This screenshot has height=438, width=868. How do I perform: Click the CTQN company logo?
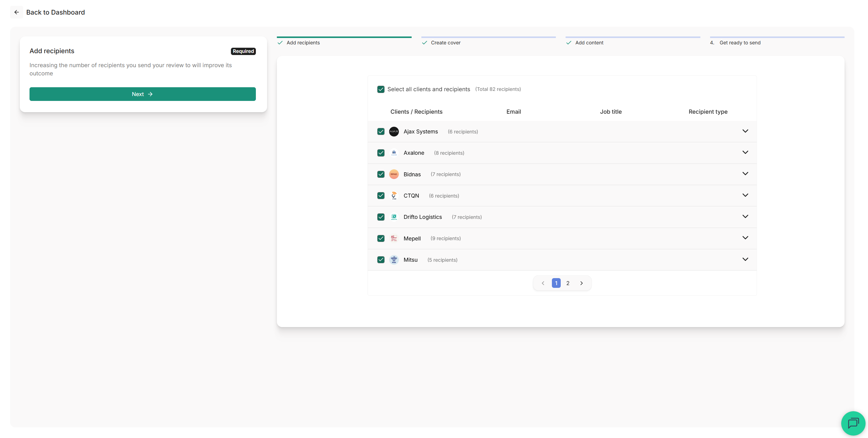[x=394, y=196]
